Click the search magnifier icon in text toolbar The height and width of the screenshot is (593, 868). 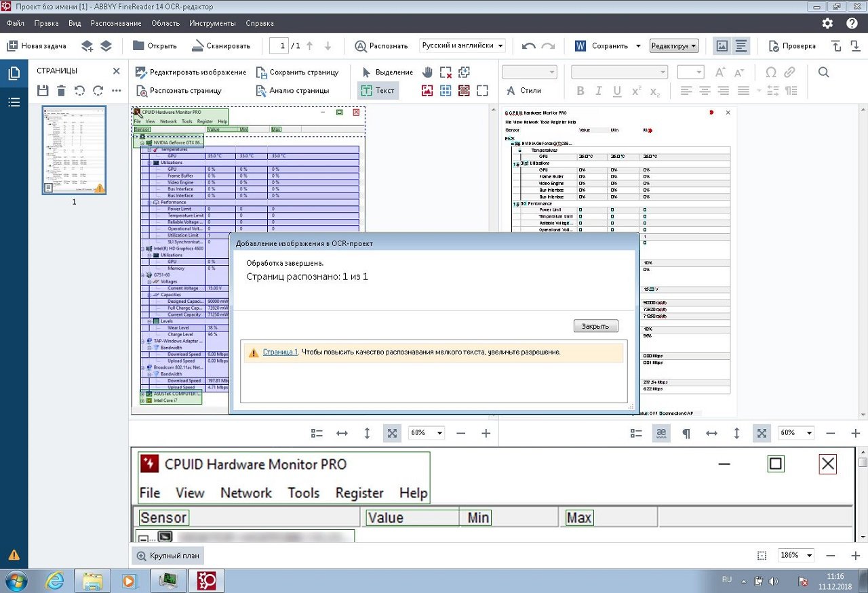(824, 72)
